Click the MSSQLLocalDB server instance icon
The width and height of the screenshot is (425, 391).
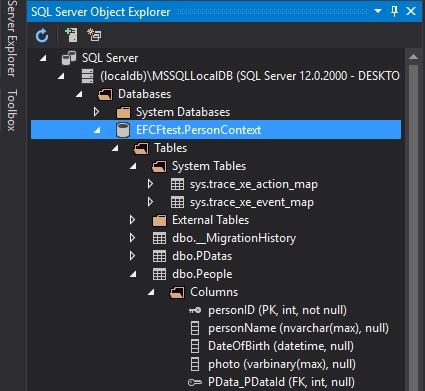[88, 76]
